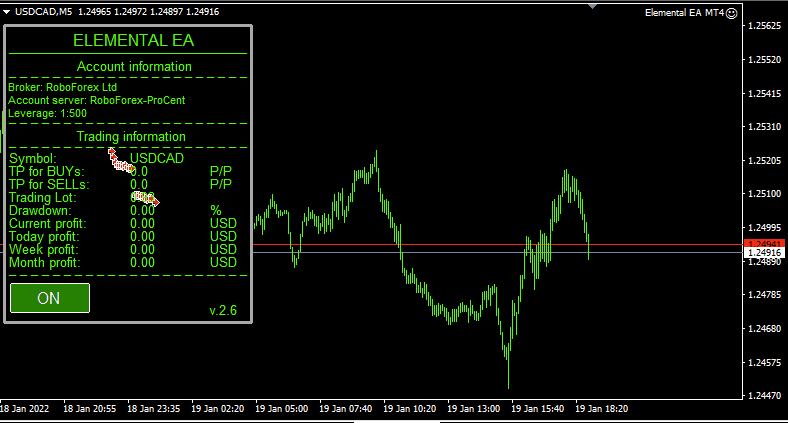The width and height of the screenshot is (788, 423).
Task: Click the 'TP for BUYs:' label
Action: (x=47, y=171)
